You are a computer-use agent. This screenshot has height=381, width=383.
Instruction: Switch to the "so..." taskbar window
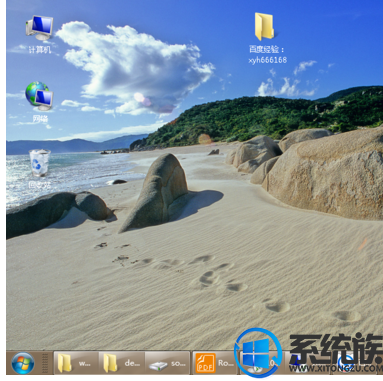click(167, 363)
